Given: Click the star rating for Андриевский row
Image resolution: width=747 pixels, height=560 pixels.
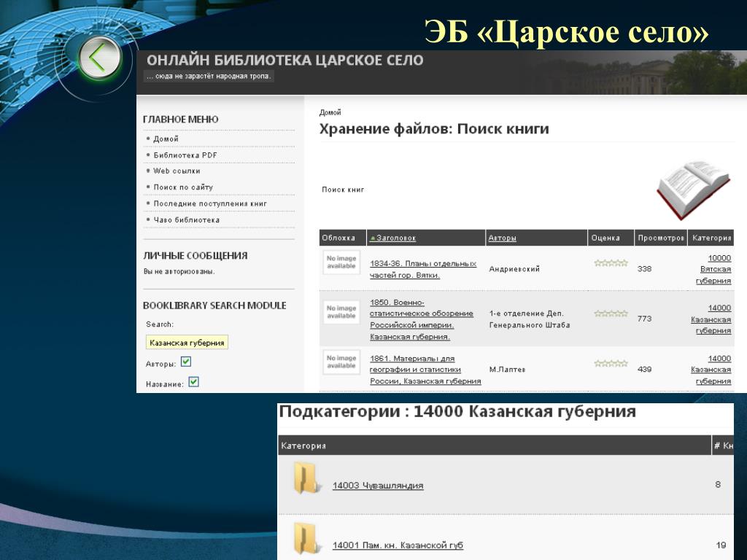Looking at the screenshot, I should tap(611, 262).
